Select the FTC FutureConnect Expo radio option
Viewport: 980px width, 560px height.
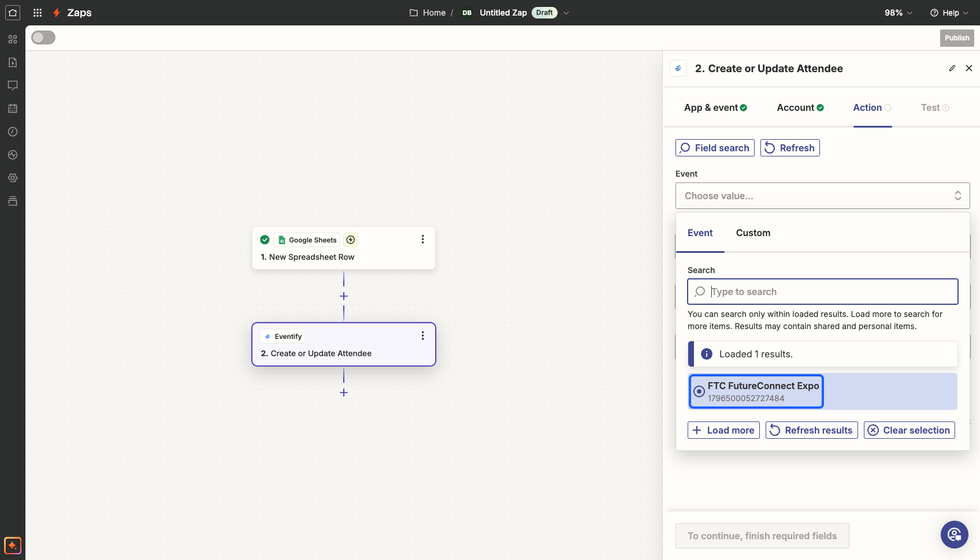(699, 391)
